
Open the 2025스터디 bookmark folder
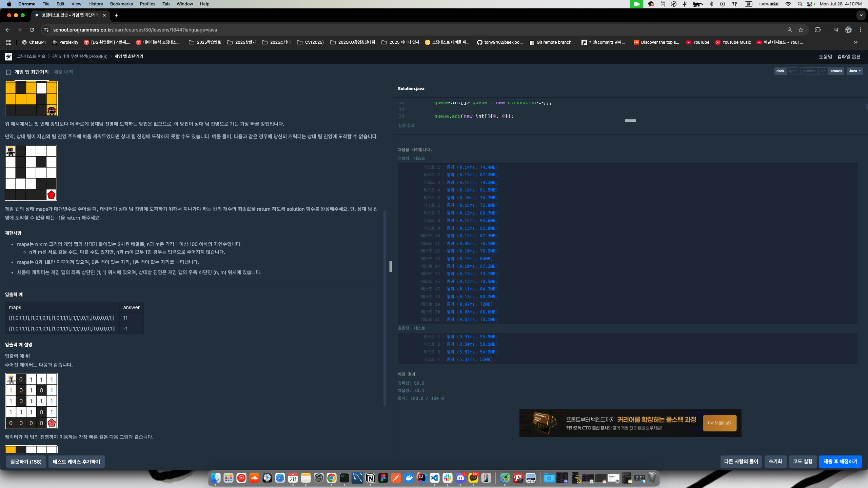pos(276,42)
